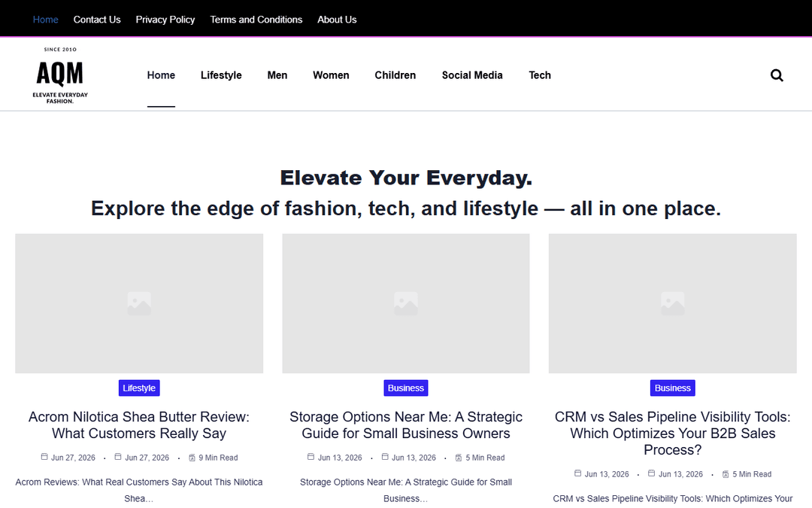Open the Storage Options article thumbnail
The image size is (812, 508).
[x=406, y=303]
